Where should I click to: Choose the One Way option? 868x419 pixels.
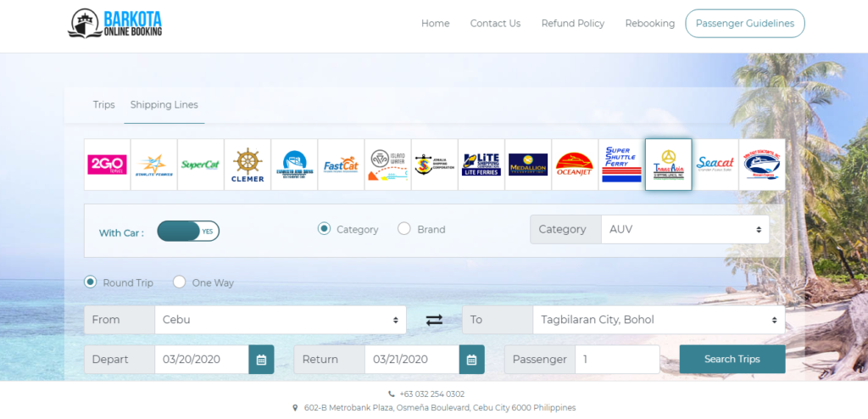pyautogui.click(x=179, y=282)
